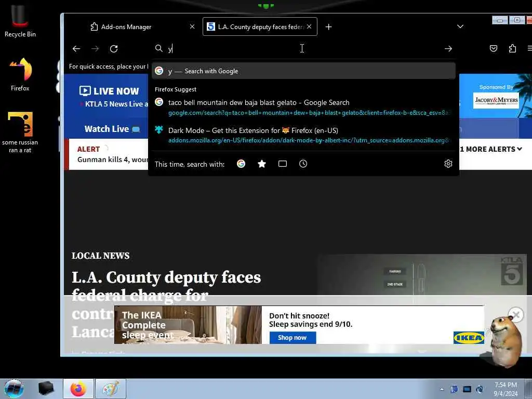532x399 pixels.
Task: Search open tabs with the tab icon
Action: pyautogui.click(x=282, y=164)
